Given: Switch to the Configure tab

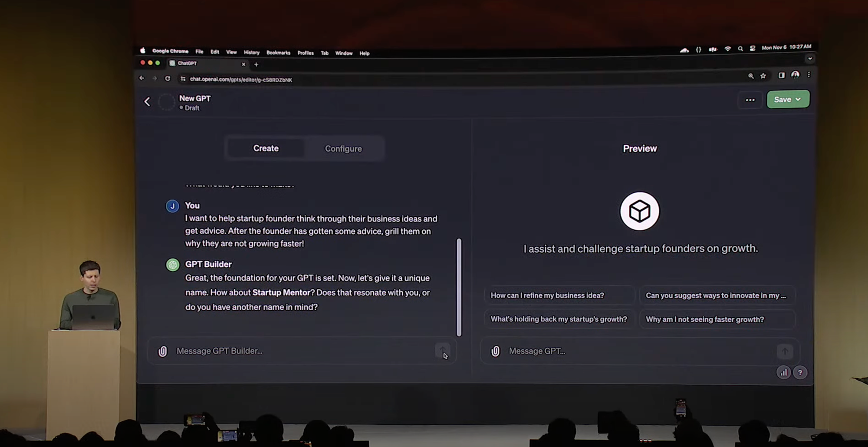Looking at the screenshot, I should click(x=343, y=149).
